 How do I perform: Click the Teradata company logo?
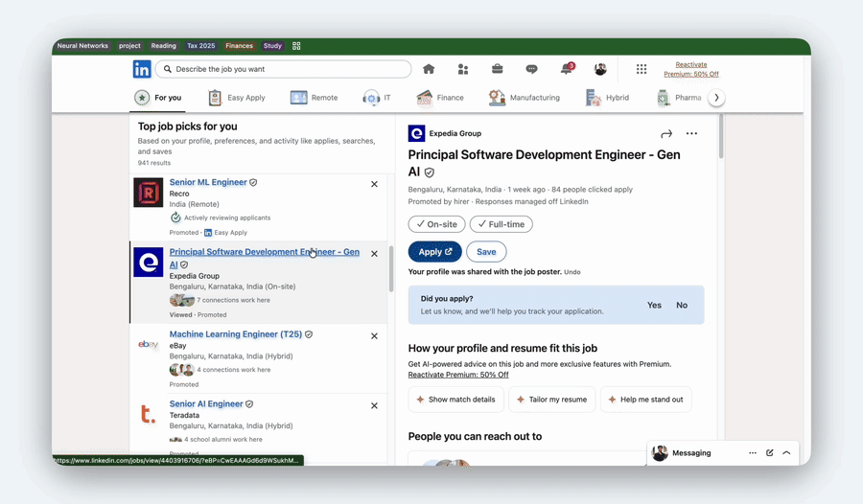[149, 414]
